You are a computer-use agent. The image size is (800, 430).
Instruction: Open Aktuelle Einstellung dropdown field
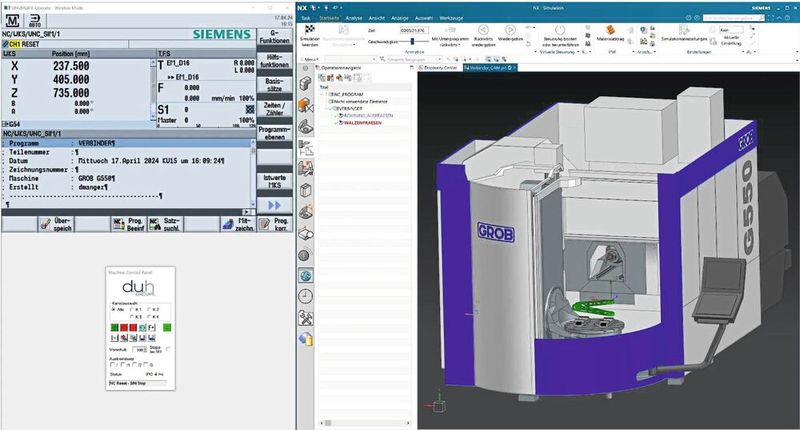pyautogui.click(x=731, y=30)
